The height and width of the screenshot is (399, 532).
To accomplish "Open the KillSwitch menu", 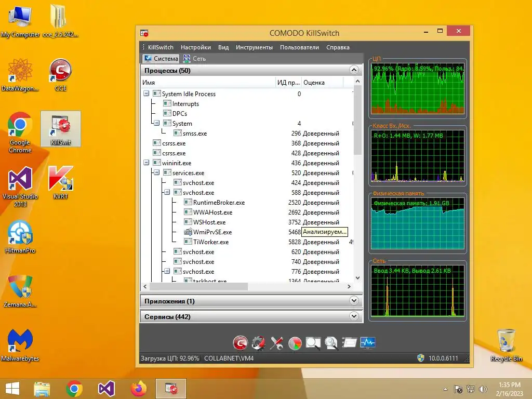I will (x=161, y=47).
